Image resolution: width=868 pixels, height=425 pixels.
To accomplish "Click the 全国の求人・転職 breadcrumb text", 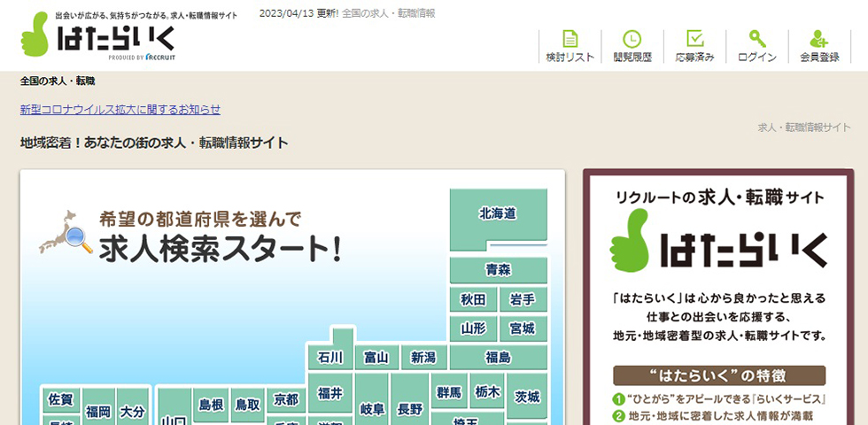I will 58,81.
